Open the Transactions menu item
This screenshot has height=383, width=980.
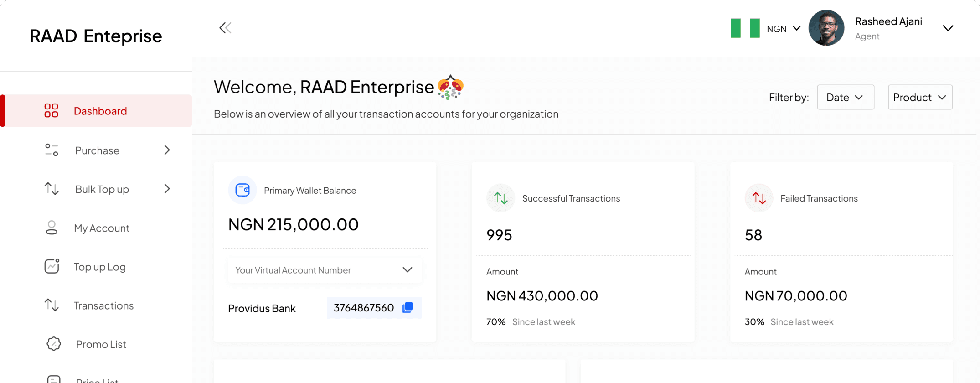103,305
